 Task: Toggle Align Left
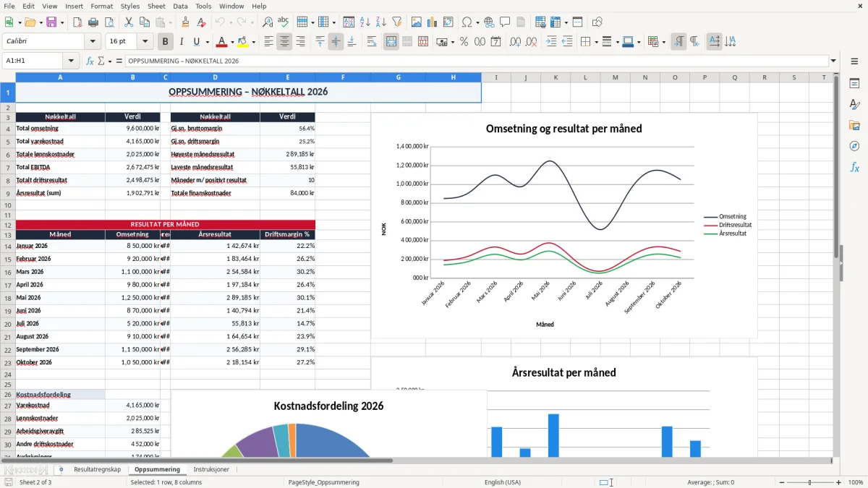269,42
